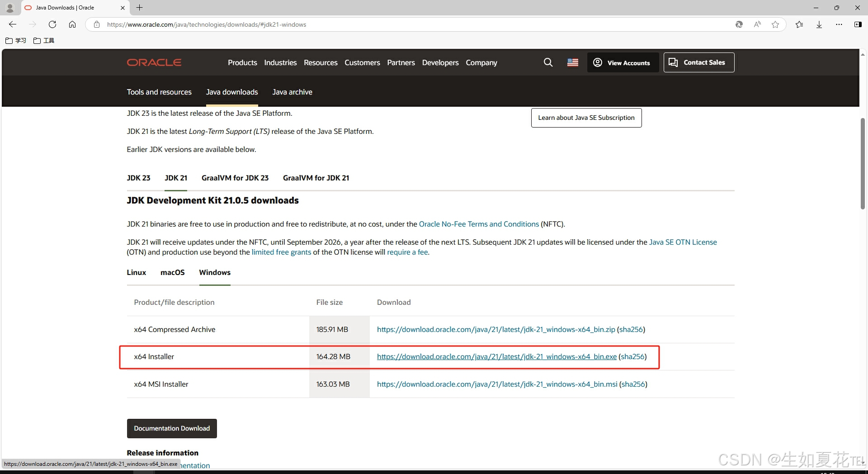868x474 pixels.
Task: Reload the page with the refresh icon
Action: pos(52,24)
